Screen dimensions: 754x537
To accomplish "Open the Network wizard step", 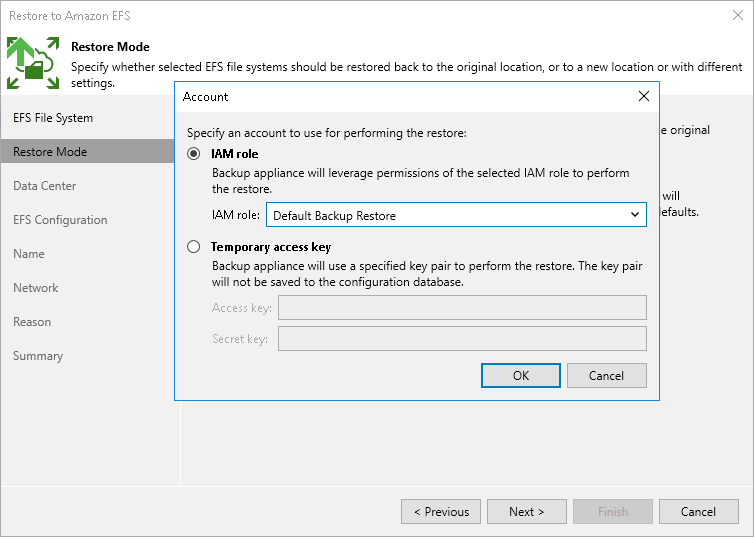I will point(36,288).
